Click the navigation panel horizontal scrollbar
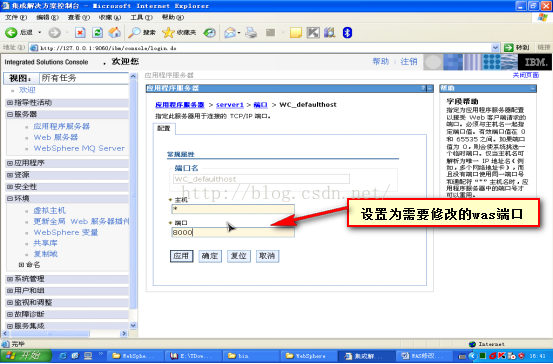This screenshot has width=553, height=364. pos(65,333)
